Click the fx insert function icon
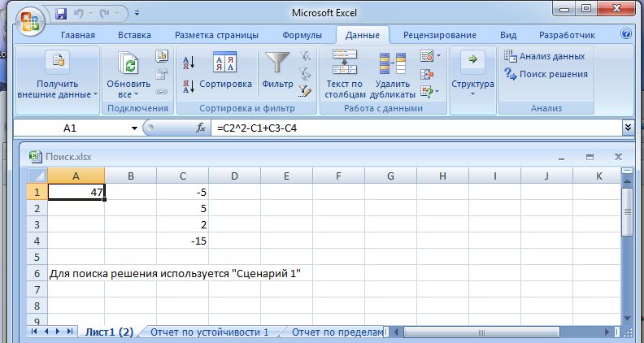Image resolution: width=644 pixels, height=343 pixels. click(200, 128)
